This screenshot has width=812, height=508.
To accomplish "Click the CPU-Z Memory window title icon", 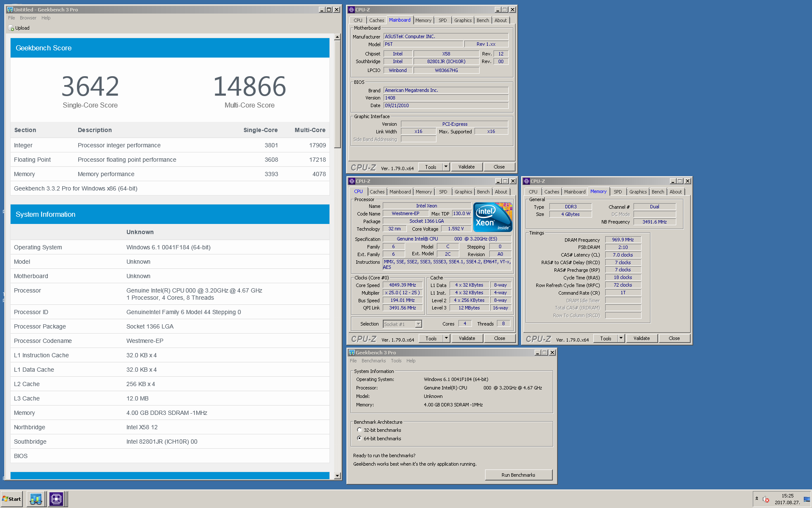I will click(x=527, y=181).
